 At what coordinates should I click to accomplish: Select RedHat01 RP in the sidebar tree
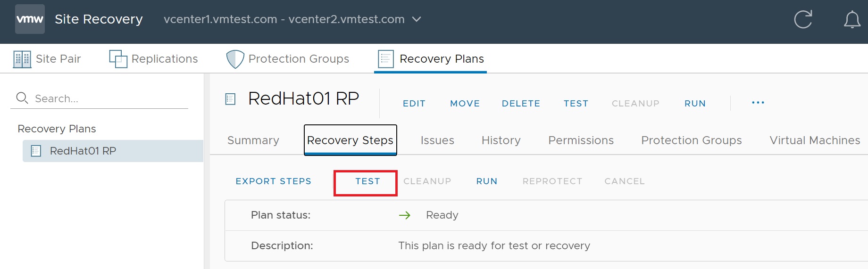click(x=83, y=151)
